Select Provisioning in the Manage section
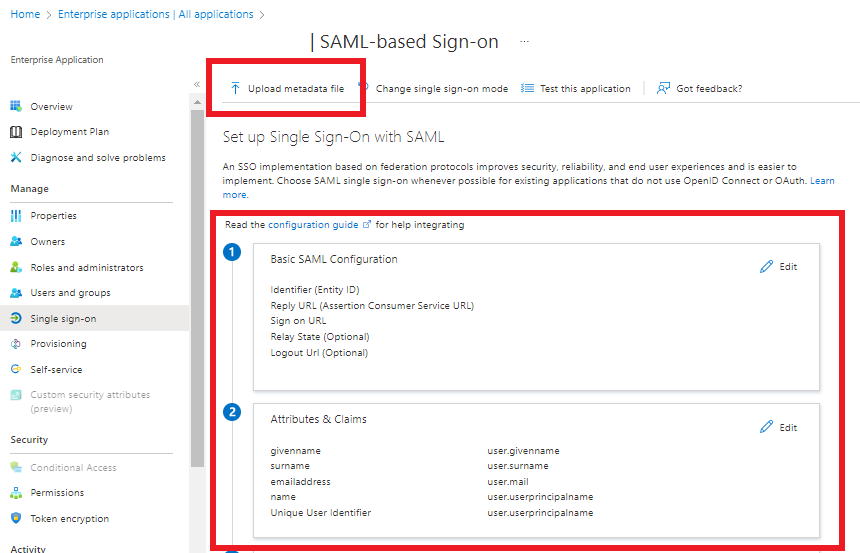The image size is (860, 553). coord(58,344)
